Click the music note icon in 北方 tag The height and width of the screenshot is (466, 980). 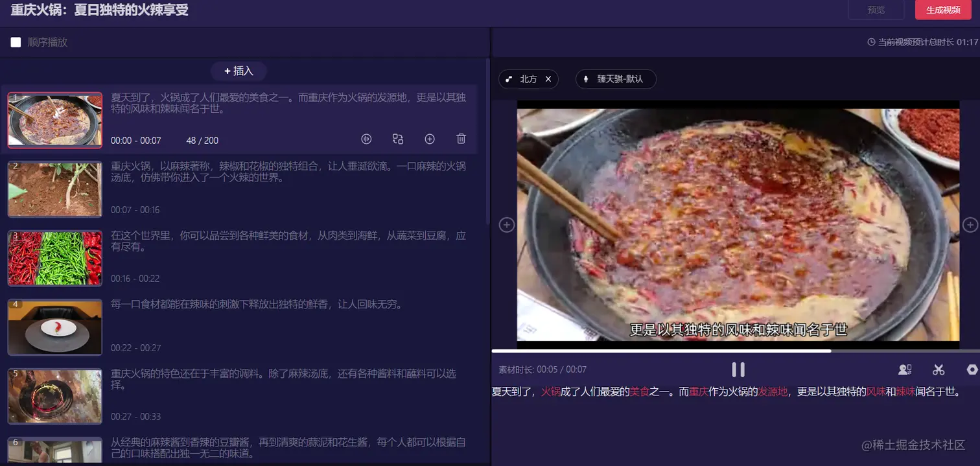509,79
